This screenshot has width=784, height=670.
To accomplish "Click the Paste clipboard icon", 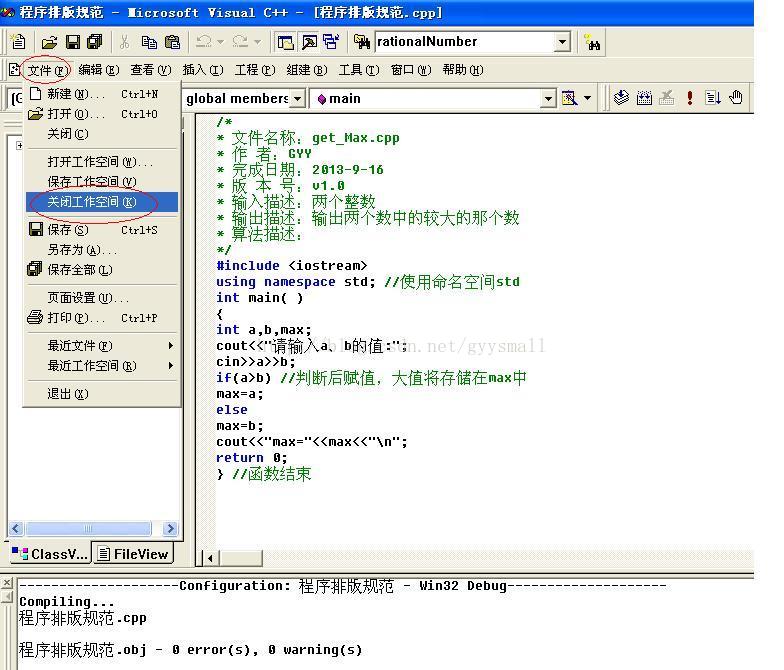I will pyautogui.click(x=172, y=42).
